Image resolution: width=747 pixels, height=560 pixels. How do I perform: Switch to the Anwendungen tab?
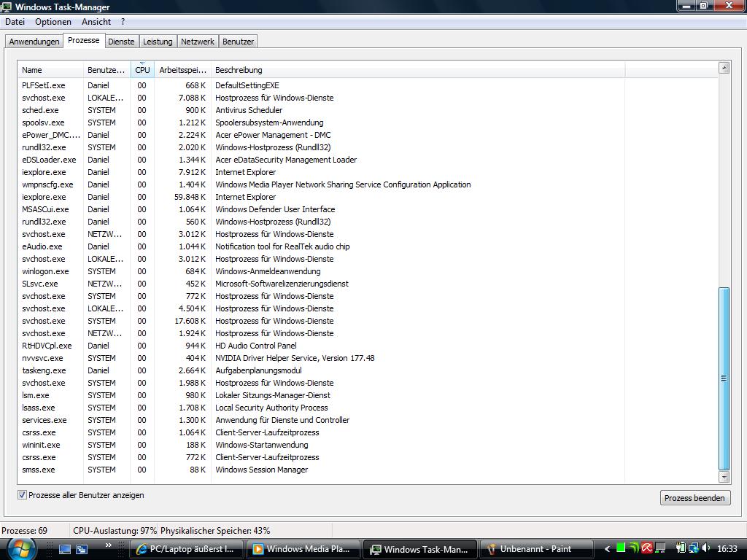pos(34,42)
